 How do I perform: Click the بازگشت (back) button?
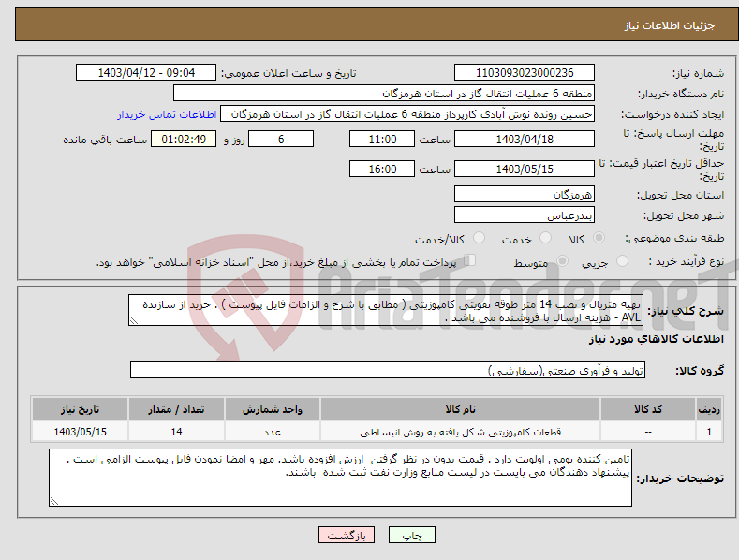pos(347,536)
